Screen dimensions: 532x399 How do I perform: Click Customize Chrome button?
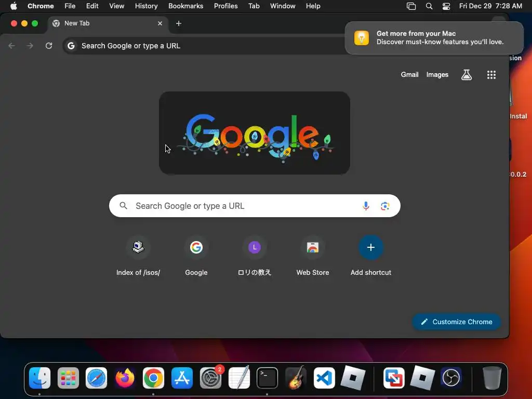[456, 322]
